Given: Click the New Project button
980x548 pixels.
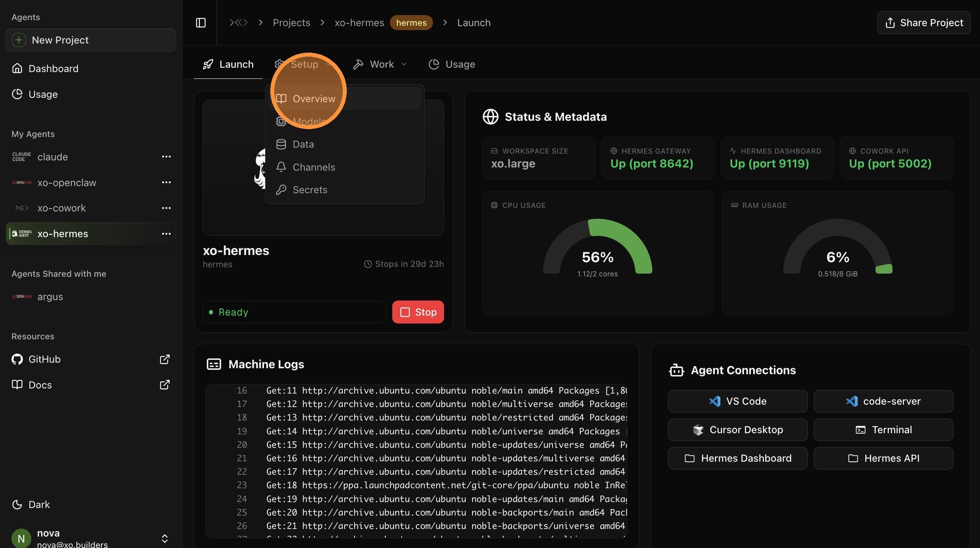Looking at the screenshot, I should [91, 40].
